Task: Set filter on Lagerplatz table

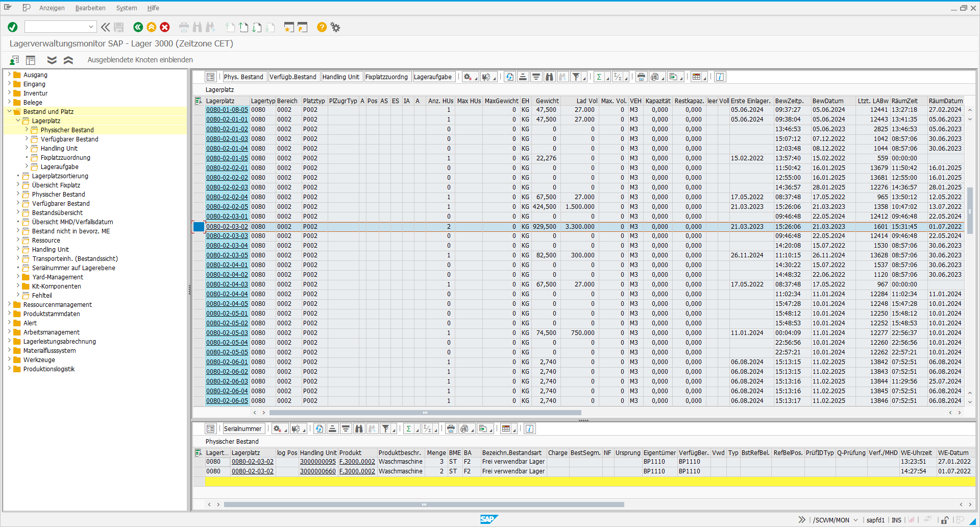Action: click(x=576, y=77)
